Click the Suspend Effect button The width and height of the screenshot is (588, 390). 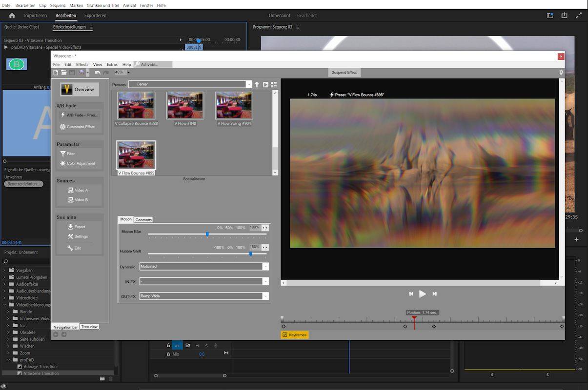click(344, 73)
